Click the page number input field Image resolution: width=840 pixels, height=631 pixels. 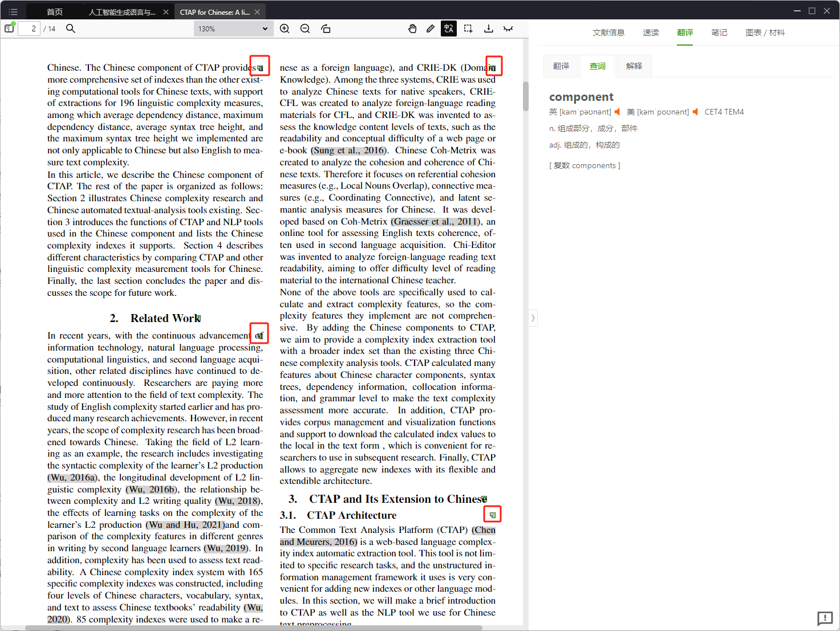tap(29, 29)
